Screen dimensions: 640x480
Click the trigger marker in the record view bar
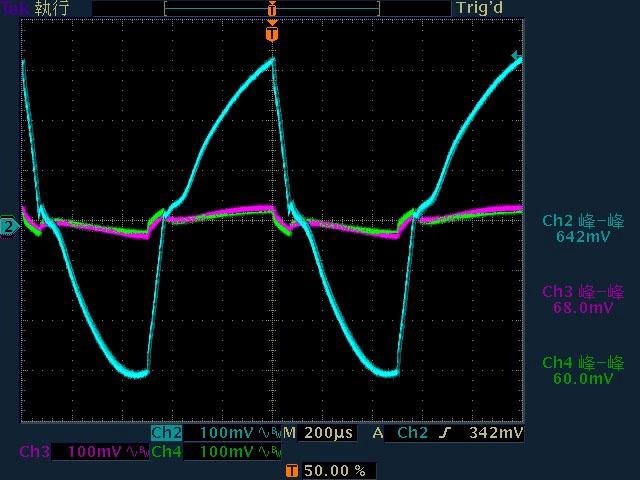[272, 8]
